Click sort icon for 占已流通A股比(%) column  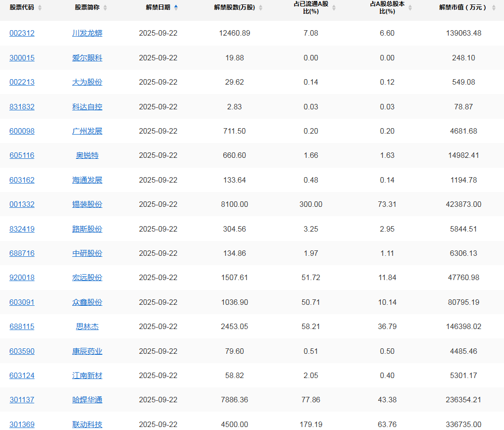(334, 8)
